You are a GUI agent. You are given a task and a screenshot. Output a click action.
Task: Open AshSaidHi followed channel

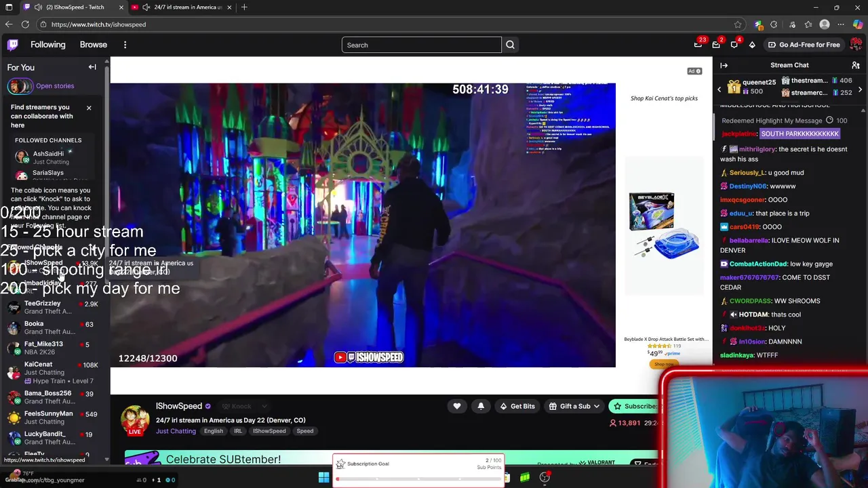(53, 157)
